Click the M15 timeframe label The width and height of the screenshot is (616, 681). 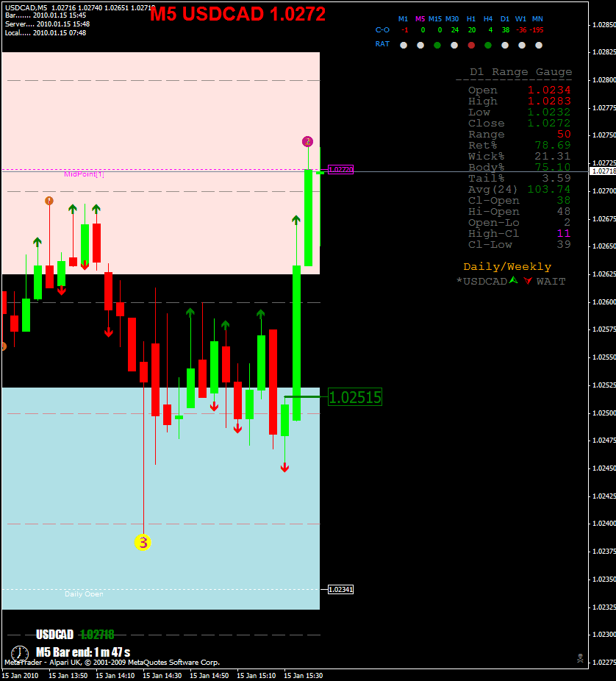[x=435, y=19]
